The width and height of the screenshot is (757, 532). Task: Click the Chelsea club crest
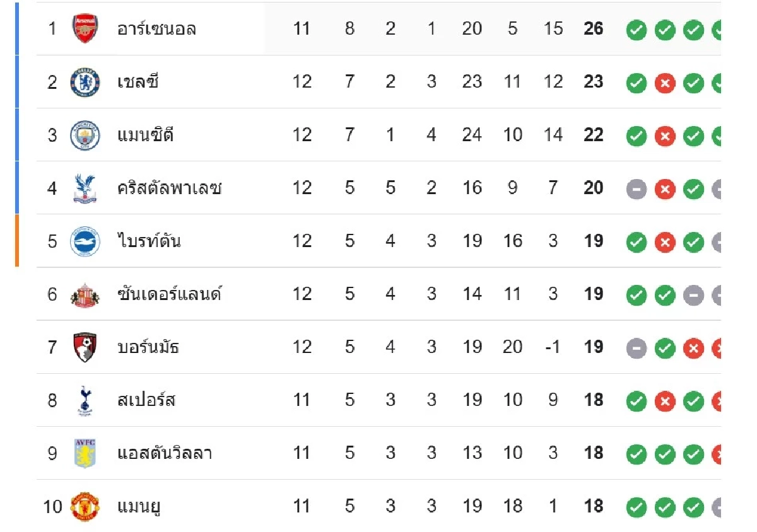[x=85, y=82]
